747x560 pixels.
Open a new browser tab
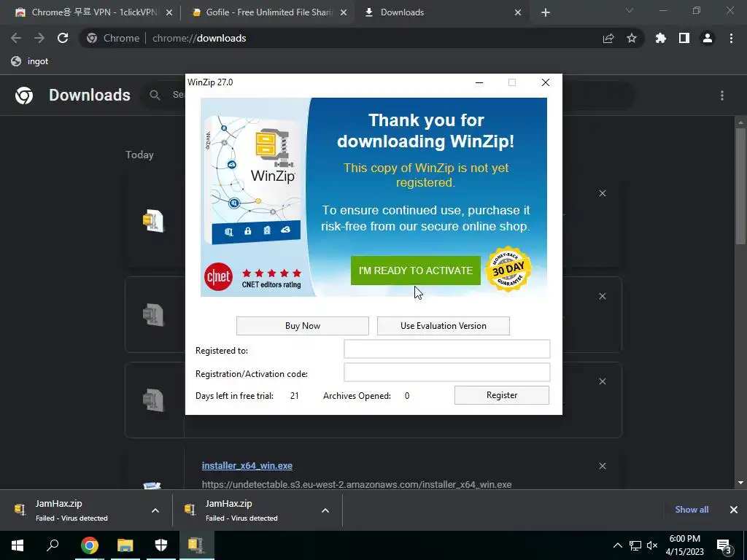tap(546, 13)
